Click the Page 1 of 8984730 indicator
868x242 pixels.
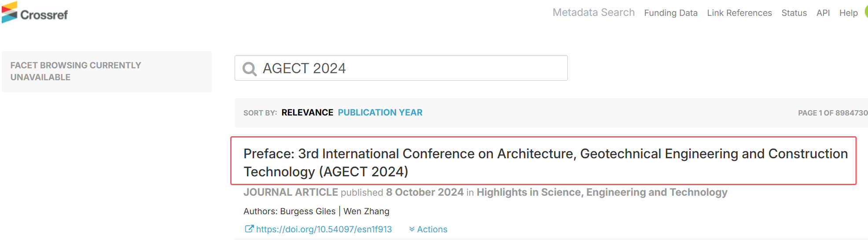click(833, 113)
